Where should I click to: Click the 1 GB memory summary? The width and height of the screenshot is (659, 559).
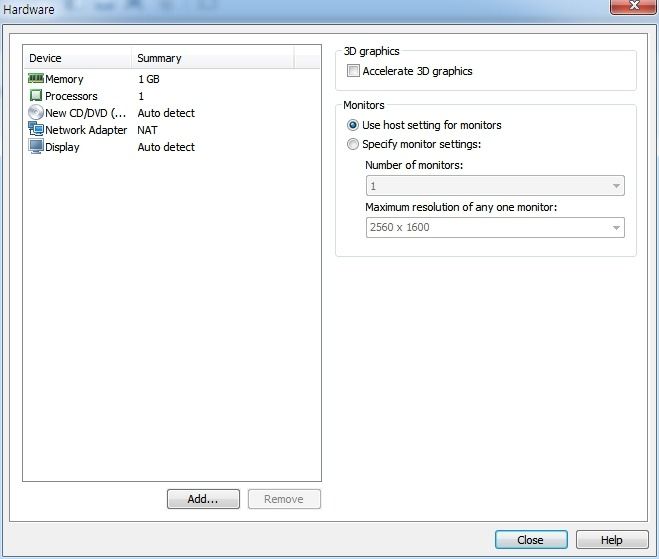click(149, 79)
